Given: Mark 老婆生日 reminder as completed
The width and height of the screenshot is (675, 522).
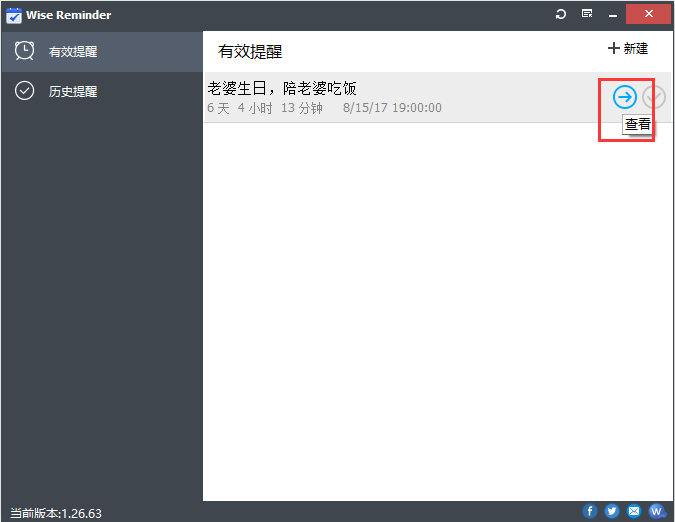Looking at the screenshot, I should point(654,97).
